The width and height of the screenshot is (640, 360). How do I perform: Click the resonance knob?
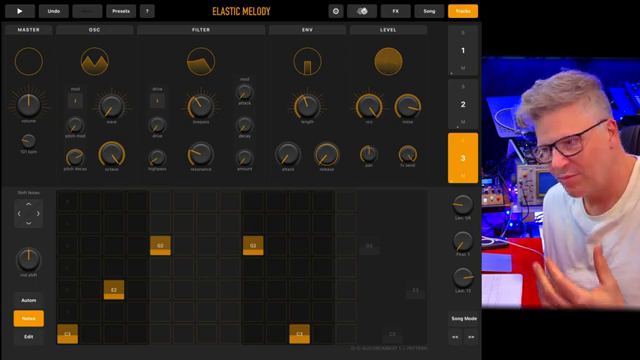click(201, 154)
